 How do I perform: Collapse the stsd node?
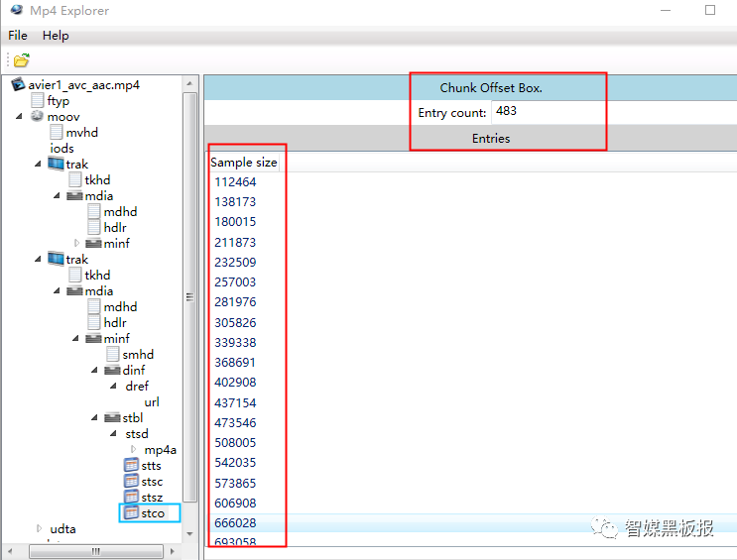(x=113, y=433)
